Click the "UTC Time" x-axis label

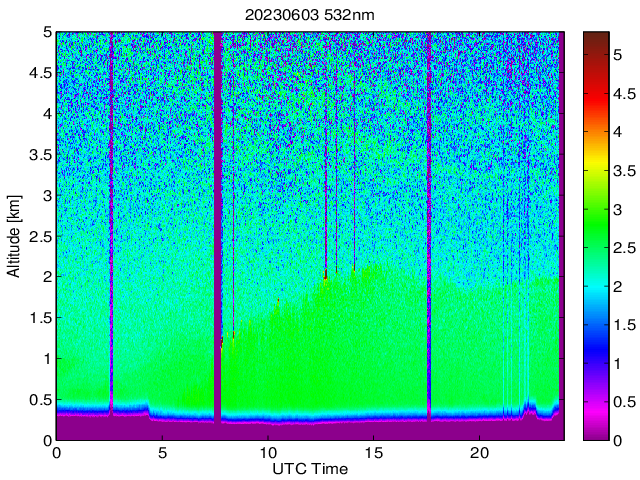[309, 469]
